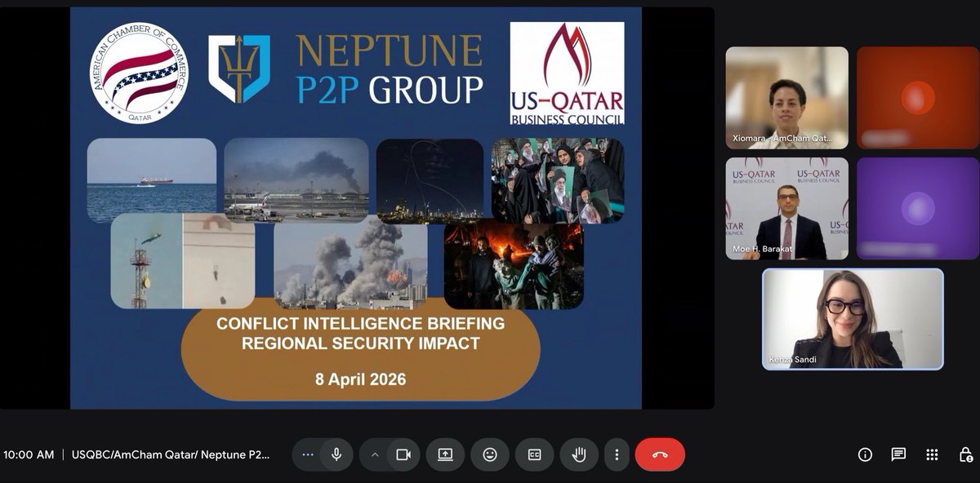Select Kenza Sandi's video tile
Image resolution: width=980 pixels, height=483 pixels.
tap(853, 319)
